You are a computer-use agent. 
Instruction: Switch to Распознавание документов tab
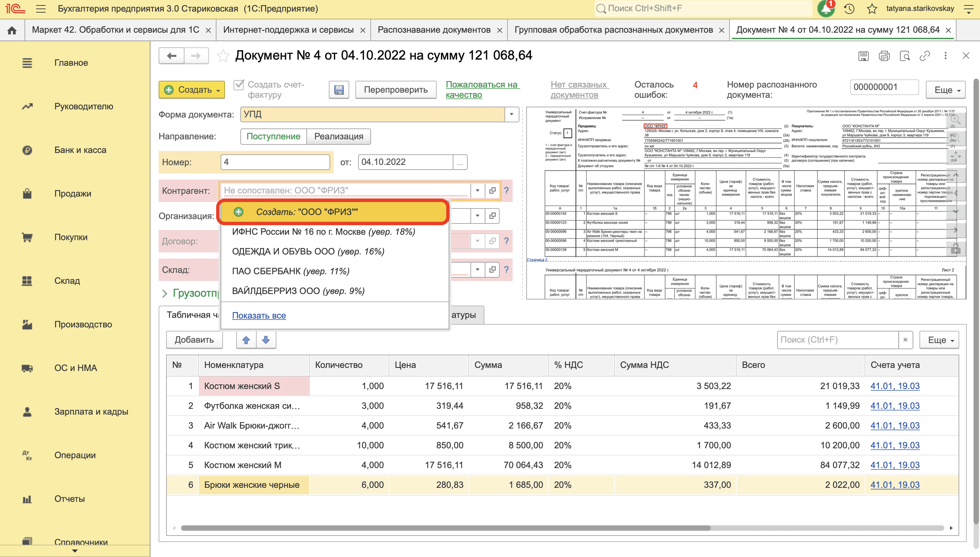(x=434, y=30)
